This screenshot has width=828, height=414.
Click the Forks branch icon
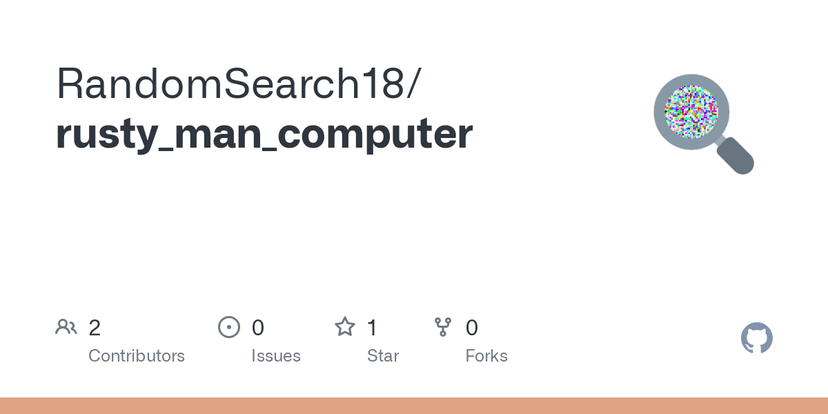tap(443, 327)
